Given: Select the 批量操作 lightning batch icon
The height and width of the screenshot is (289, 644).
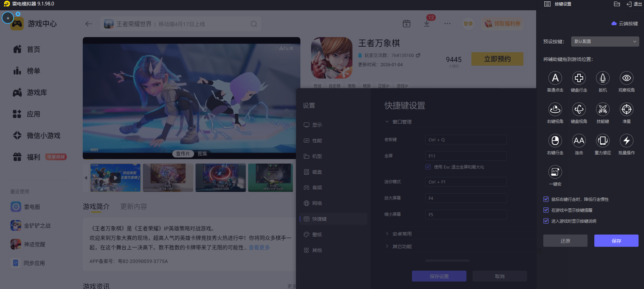Looking at the screenshot, I should [627, 141].
